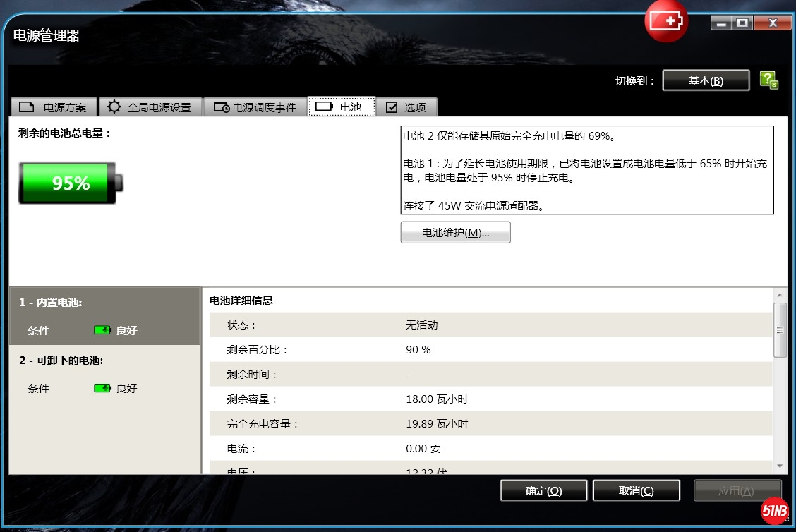Click green battery status icon for 内置电池
The height and width of the screenshot is (532, 796).
102,330
